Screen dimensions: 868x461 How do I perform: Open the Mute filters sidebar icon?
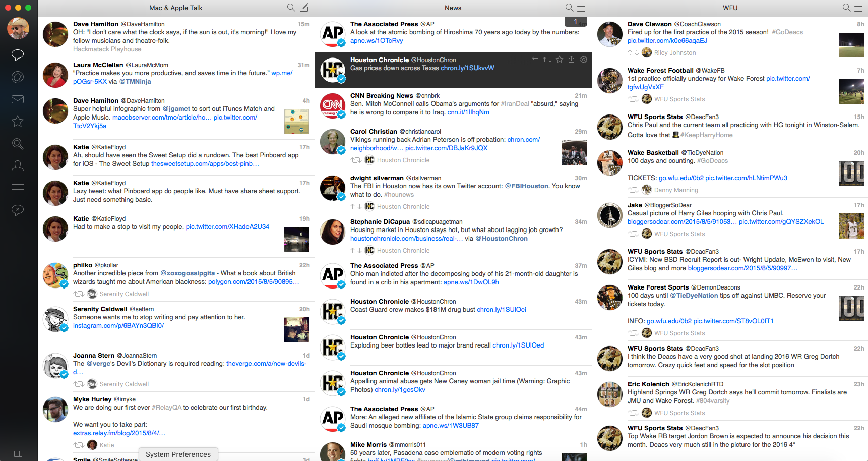(x=18, y=210)
